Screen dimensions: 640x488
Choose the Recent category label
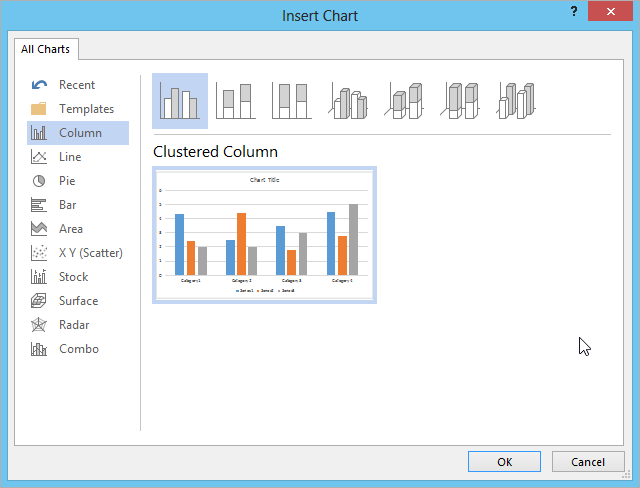tap(77, 85)
